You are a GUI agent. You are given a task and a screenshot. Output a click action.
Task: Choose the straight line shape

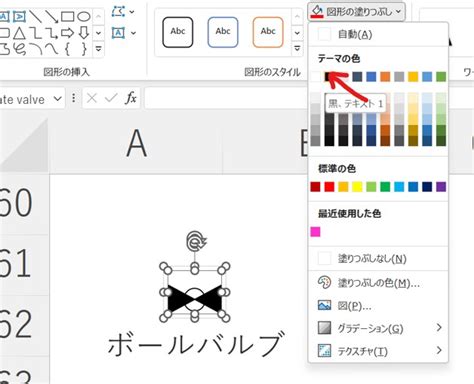tap(35, 16)
